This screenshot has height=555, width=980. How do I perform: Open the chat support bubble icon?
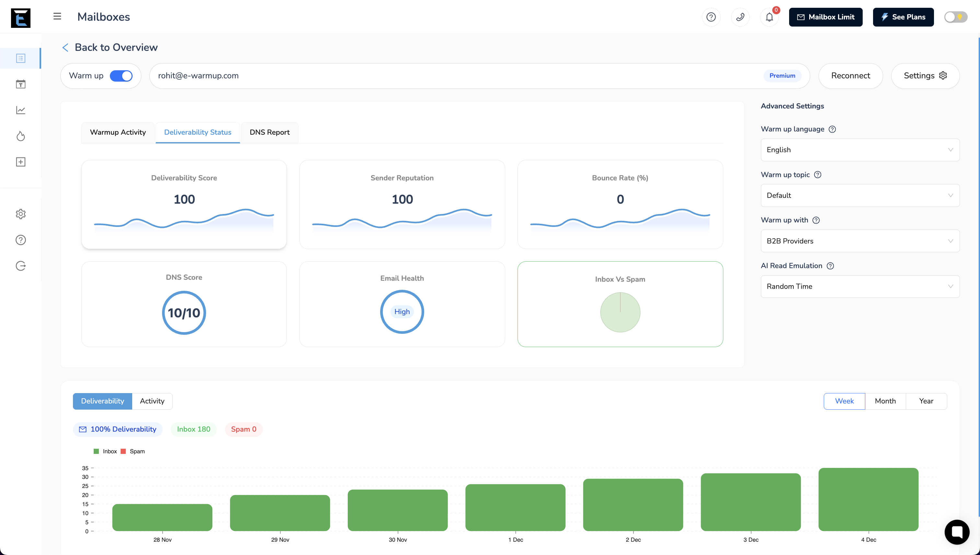click(x=956, y=532)
